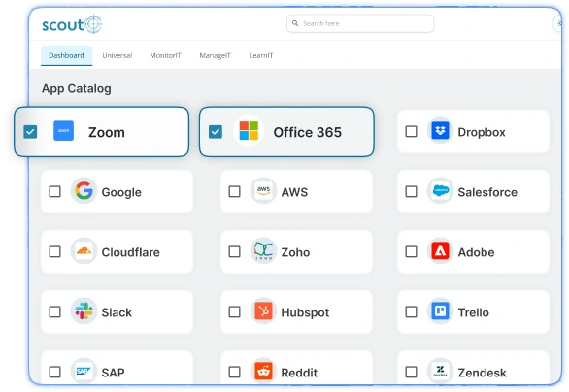Click the Zendesk label text
The image size is (569, 392).
tap(482, 373)
